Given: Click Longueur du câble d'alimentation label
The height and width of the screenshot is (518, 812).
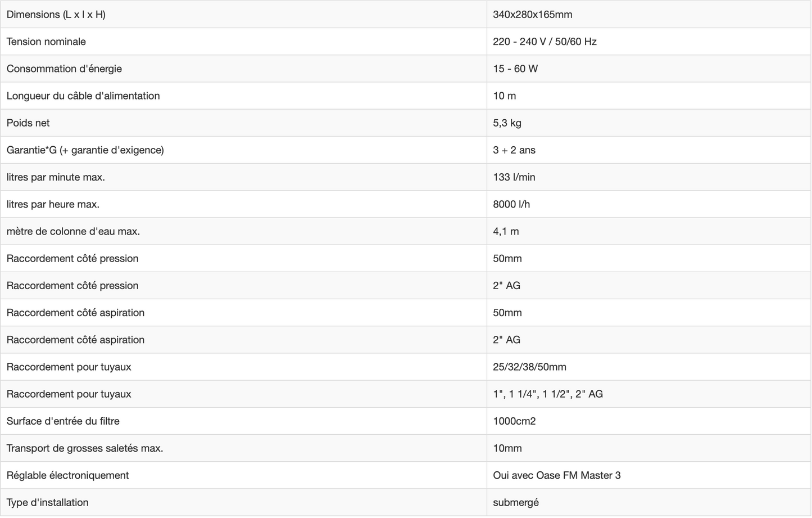Looking at the screenshot, I should pos(83,96).
